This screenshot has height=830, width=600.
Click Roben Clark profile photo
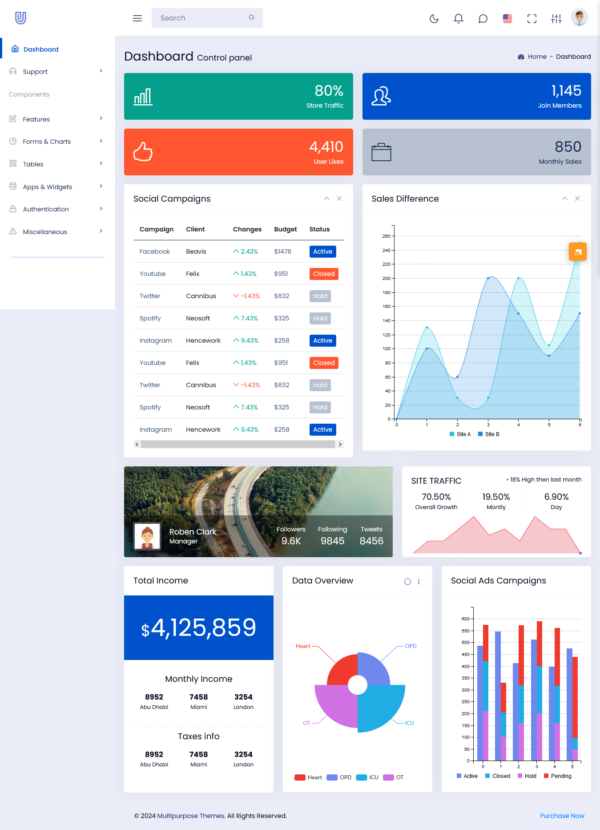pos(147,537)
